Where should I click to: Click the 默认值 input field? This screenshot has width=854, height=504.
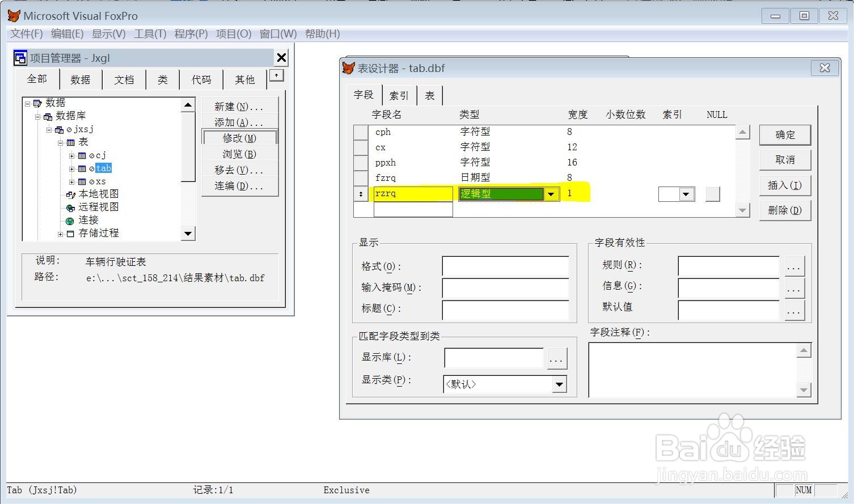click(729, 310)
